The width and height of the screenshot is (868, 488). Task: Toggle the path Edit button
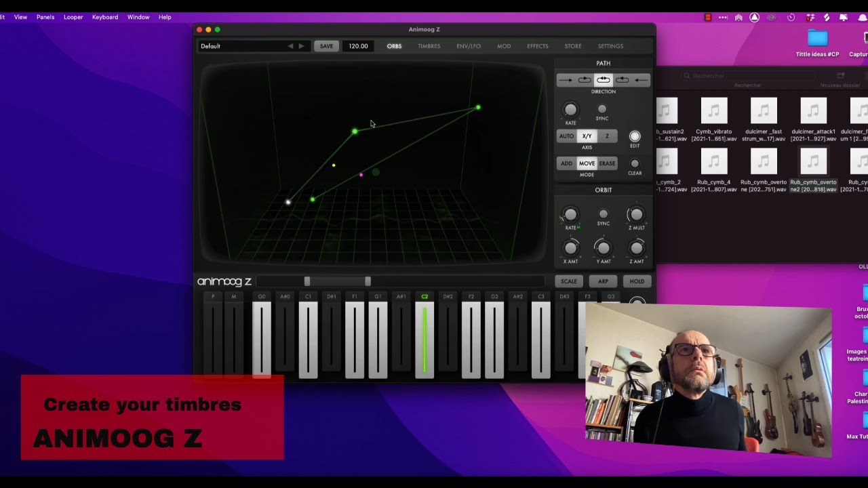635,136
